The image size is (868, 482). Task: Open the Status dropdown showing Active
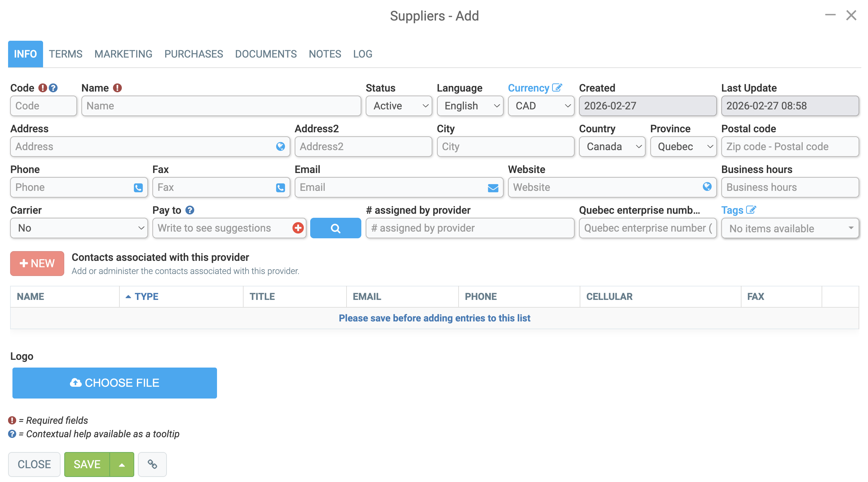[x=399, y=106]
